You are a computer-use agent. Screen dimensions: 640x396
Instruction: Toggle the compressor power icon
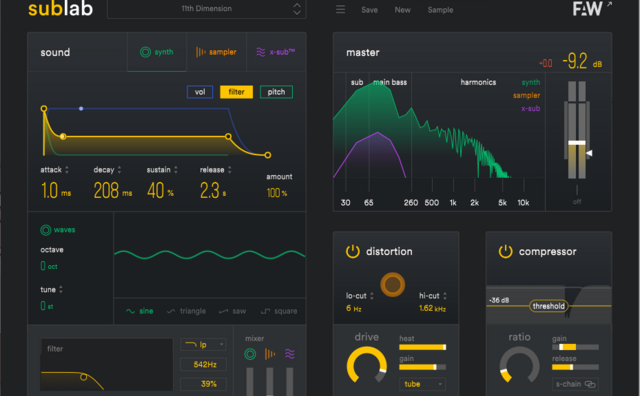pyautogui.click(x=505, y=251)
